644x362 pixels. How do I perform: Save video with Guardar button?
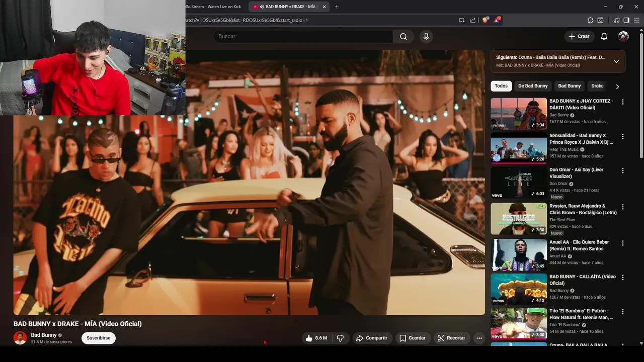pos(413,338)
